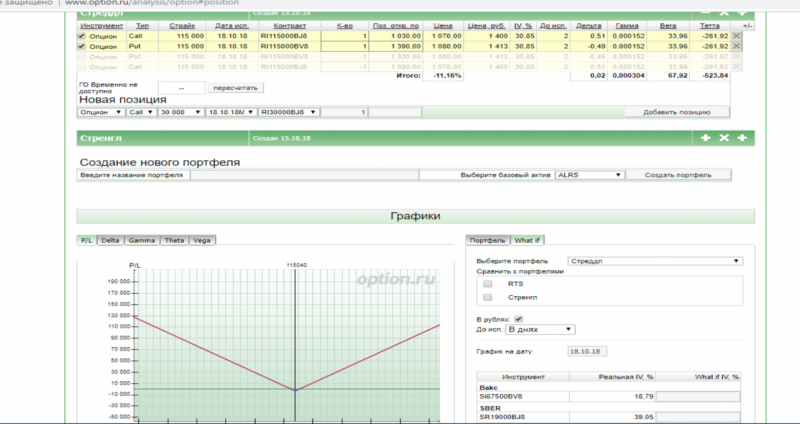This screenshot has width=800, height=424.
Task: Sort by the Гамма column header
Action: 627,26
